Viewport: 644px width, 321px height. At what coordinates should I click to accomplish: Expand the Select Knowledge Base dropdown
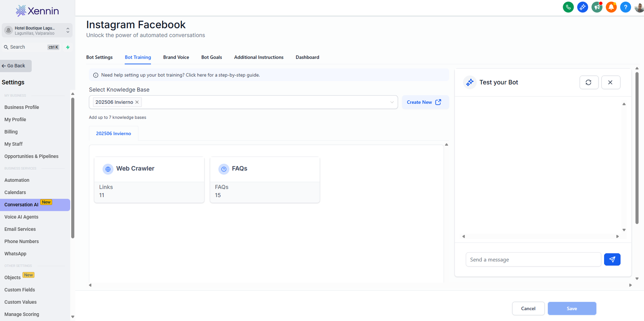(x=392, y=102)
